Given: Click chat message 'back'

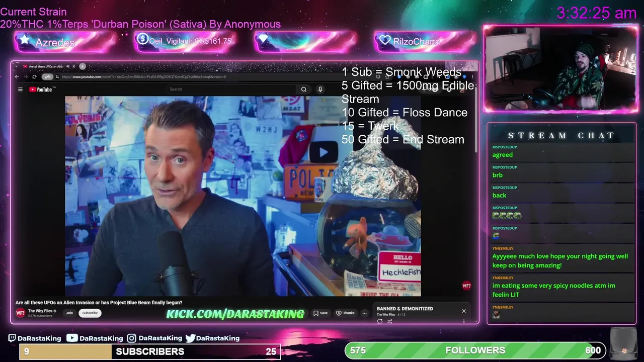Looking at the screenshot, I should click(500, 195).
